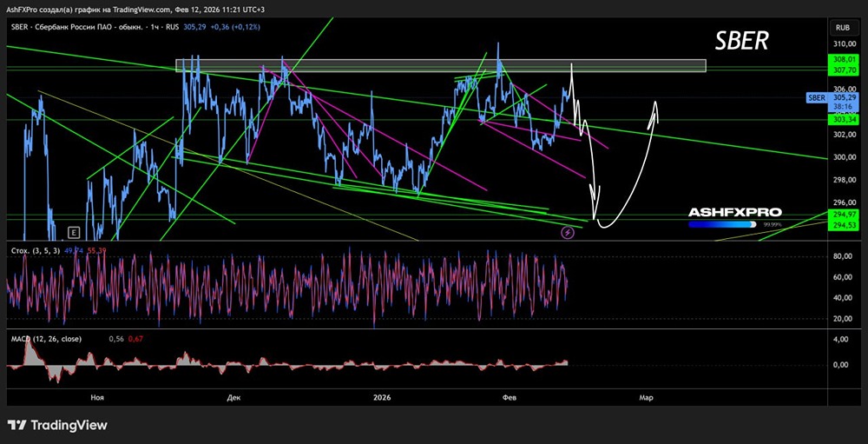Click the 'Мар' label on time axis
This screenshot has height=444, width=868.
click(x=646, y=397)
